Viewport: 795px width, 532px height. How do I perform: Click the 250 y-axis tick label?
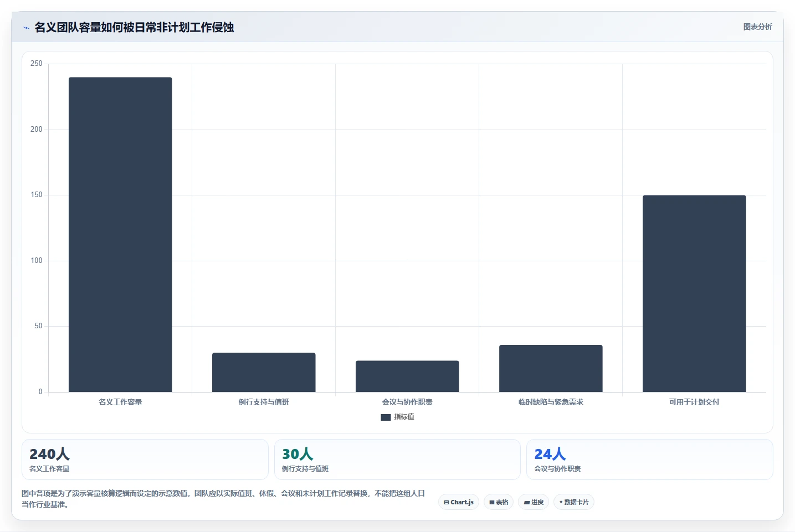pos(36,64)
